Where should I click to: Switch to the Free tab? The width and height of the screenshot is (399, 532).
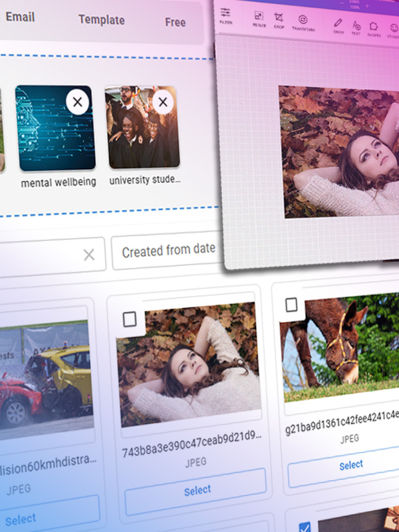(x=175, y=22)
